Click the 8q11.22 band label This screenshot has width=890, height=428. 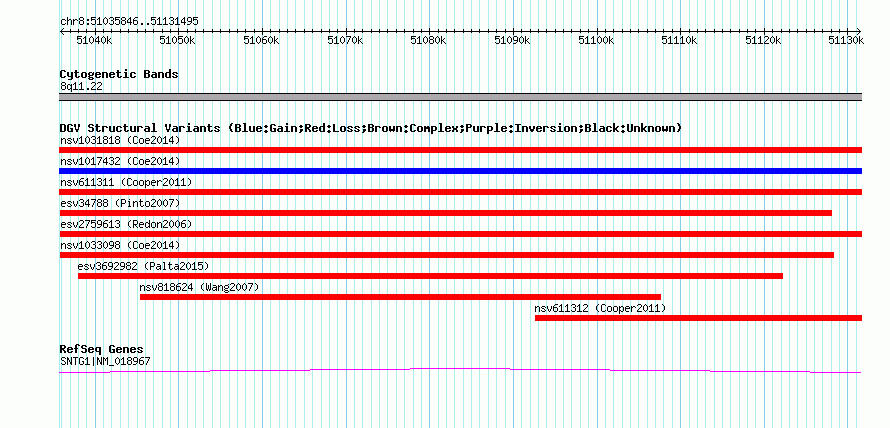coord(81,87)
